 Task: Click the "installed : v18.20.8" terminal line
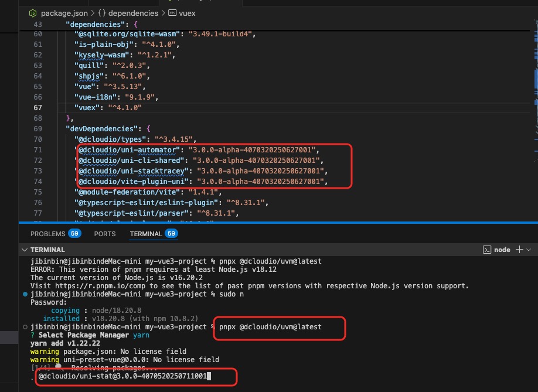pyautogui.click(x=120, y=319)
